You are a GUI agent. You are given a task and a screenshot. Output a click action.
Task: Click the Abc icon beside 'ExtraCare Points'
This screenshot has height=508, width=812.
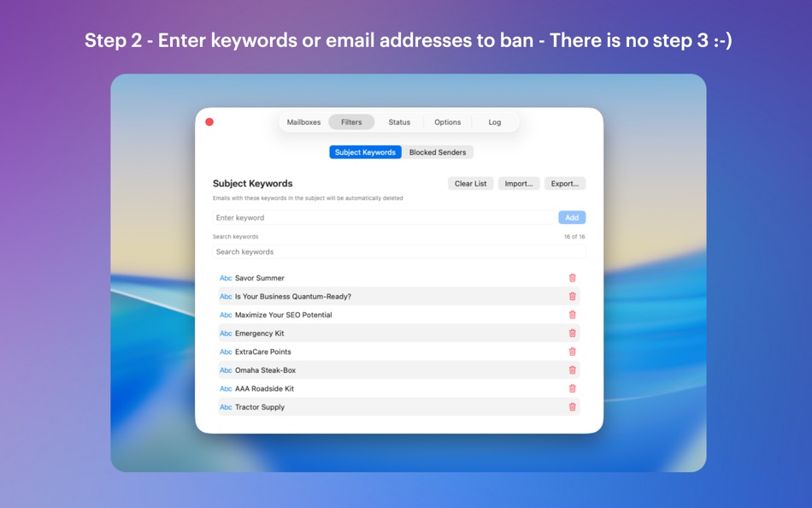tap(225, 351)
